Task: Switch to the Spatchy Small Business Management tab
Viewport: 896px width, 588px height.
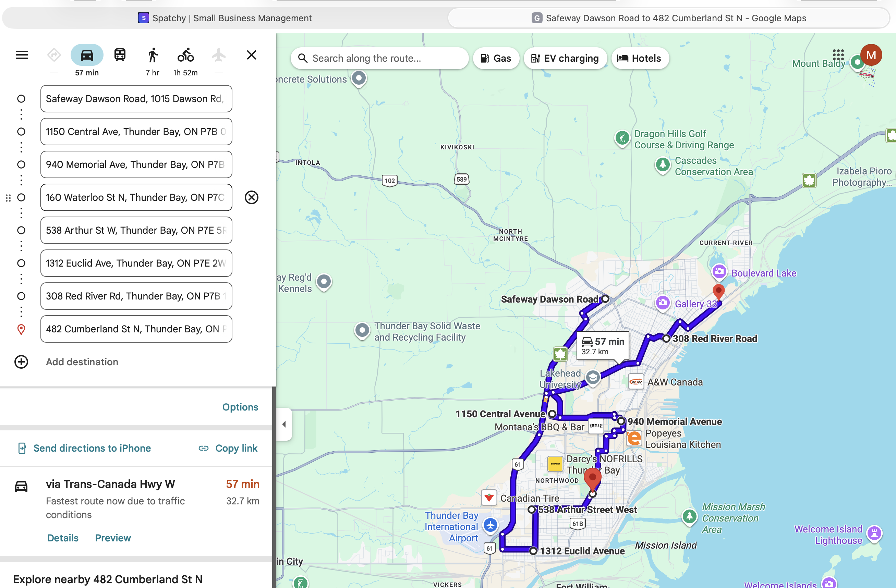Action: pyautogui.click(x=225, y=18)
